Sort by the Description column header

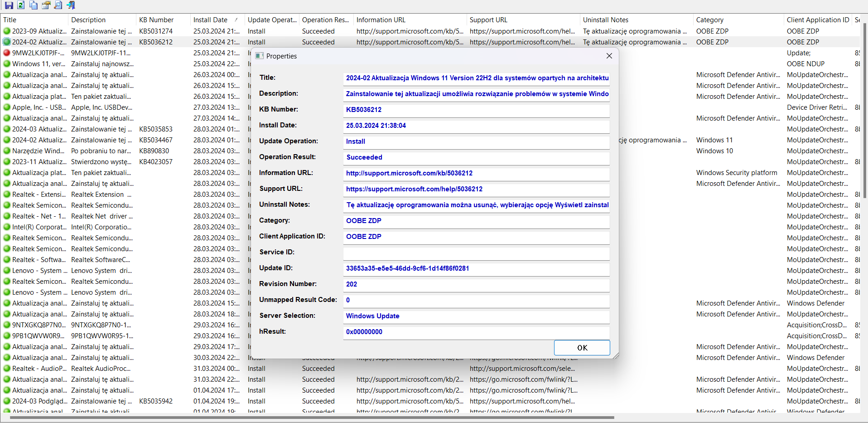102,20
